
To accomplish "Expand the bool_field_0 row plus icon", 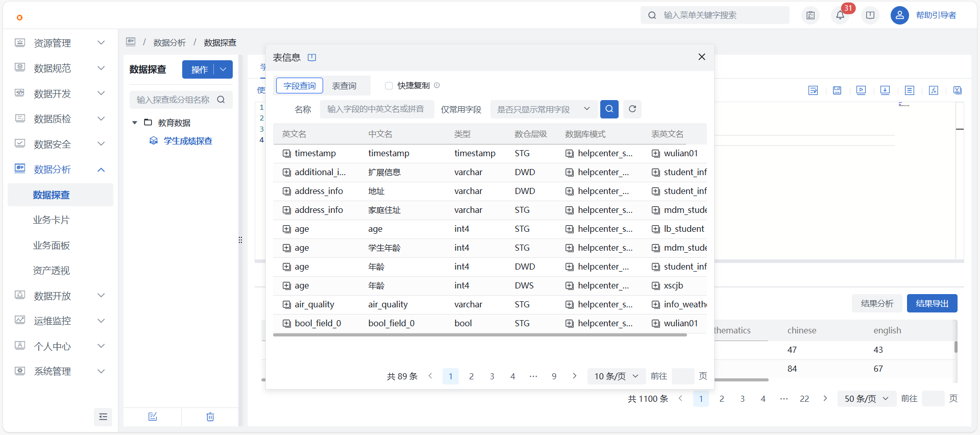I will [287, 323].
